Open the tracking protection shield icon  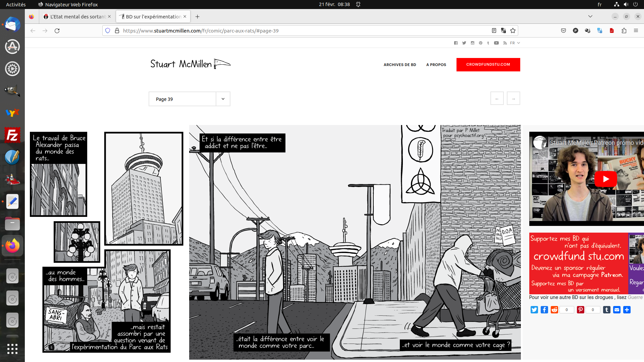click(108, 31)
